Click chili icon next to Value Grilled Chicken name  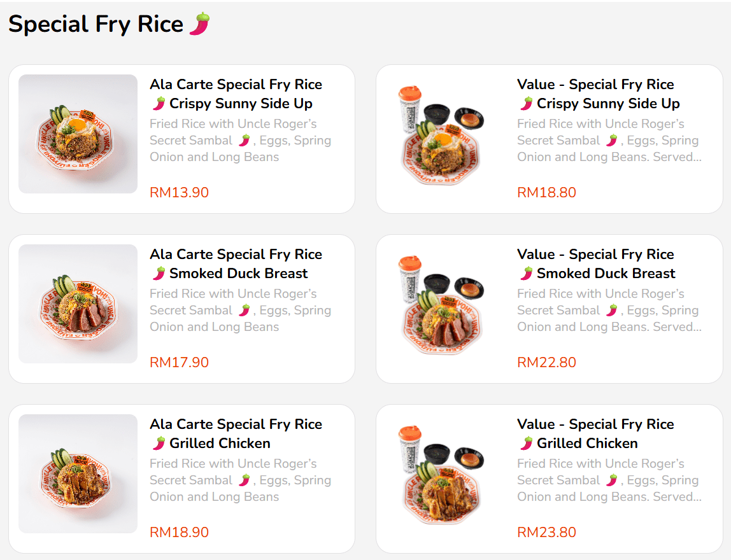(x=526, y=444)
